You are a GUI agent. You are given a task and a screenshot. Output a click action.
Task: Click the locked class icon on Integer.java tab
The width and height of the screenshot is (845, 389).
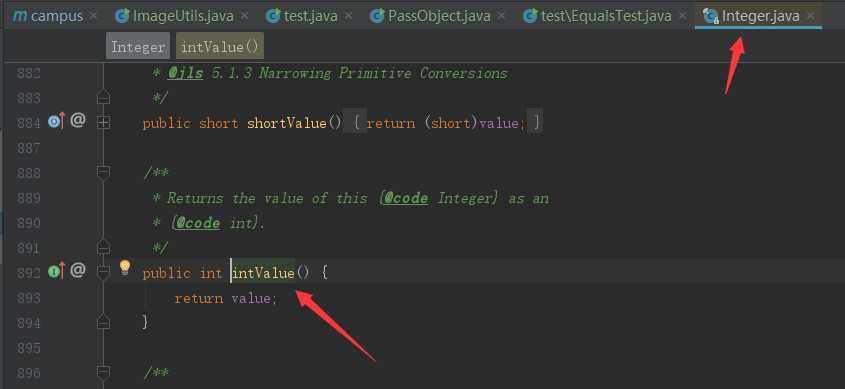point(711,17)
